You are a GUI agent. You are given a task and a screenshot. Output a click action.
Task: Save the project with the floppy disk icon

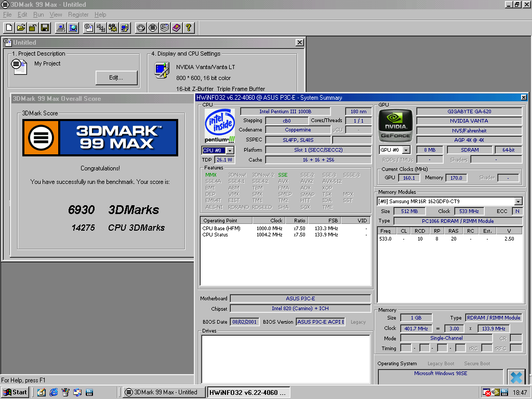tap(45, 28)
